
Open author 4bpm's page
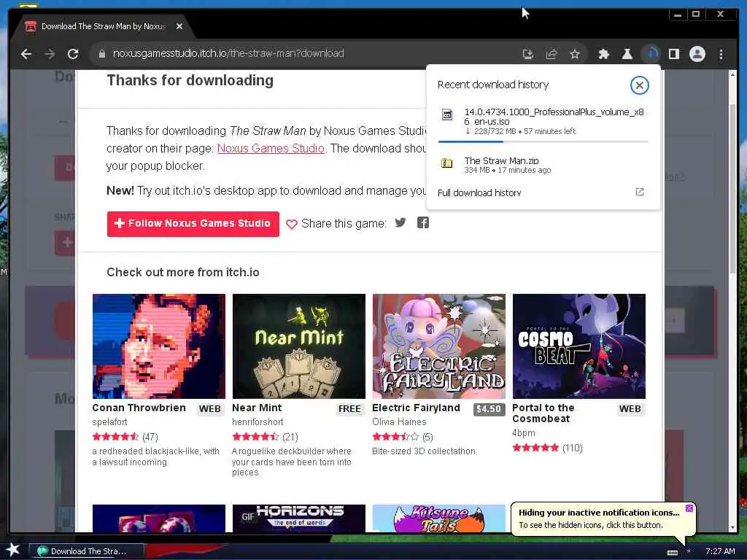[524, 433]
